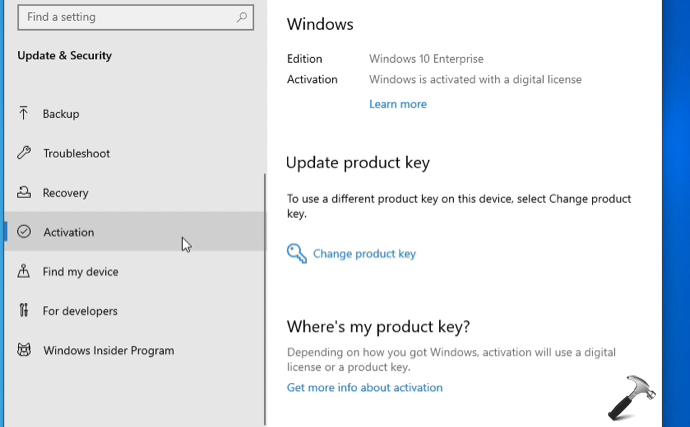Screen dimensions: 690x427
Task: Click 'To use a different product key' text
Action: (x=459, y=206)
